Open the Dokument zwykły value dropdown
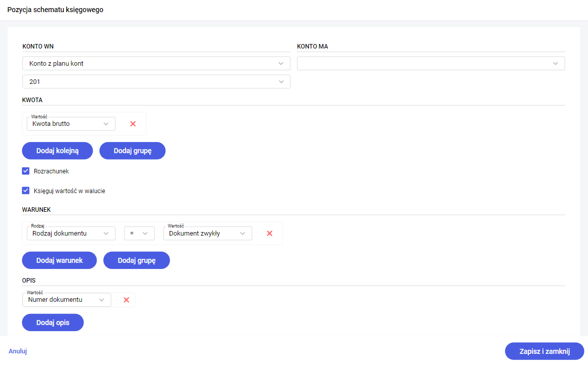Viewport: 588px width, 365px height. pyautogui.click(x=207, y=234)
